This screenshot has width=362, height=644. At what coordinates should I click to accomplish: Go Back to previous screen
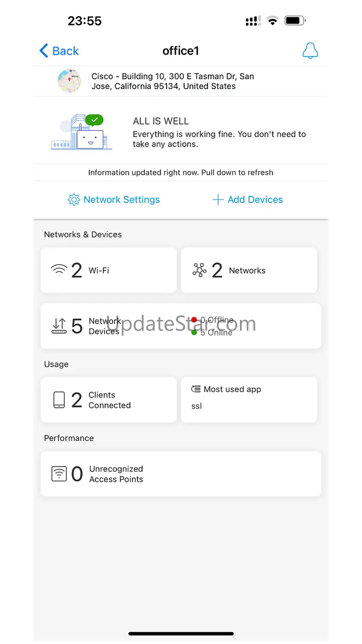(65, 51)
